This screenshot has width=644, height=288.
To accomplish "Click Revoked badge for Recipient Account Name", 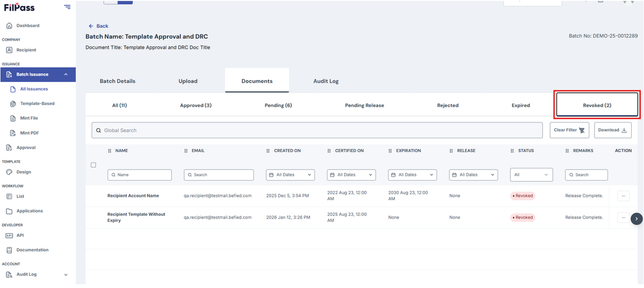I will pyautogui.click(x=523, y=196).
